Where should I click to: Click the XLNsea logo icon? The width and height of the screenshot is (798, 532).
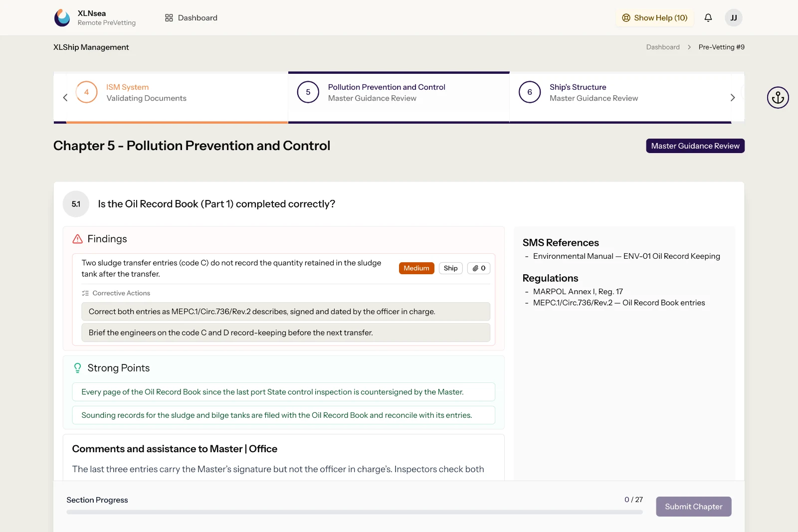pos(62,18)
